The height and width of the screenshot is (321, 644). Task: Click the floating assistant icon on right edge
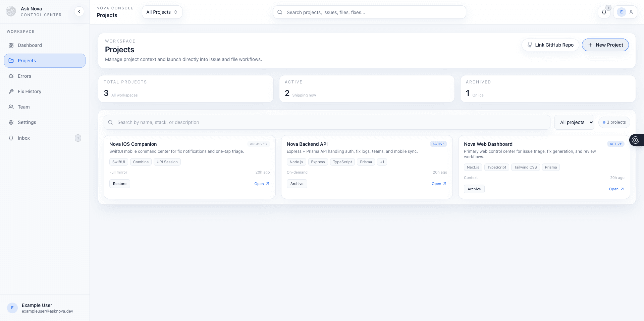636,140
